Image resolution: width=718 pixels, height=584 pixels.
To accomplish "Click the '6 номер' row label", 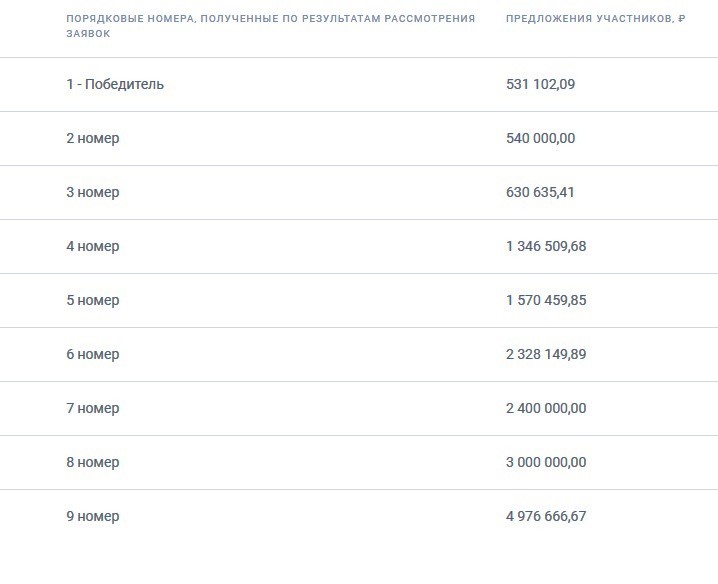I will 93,355.
